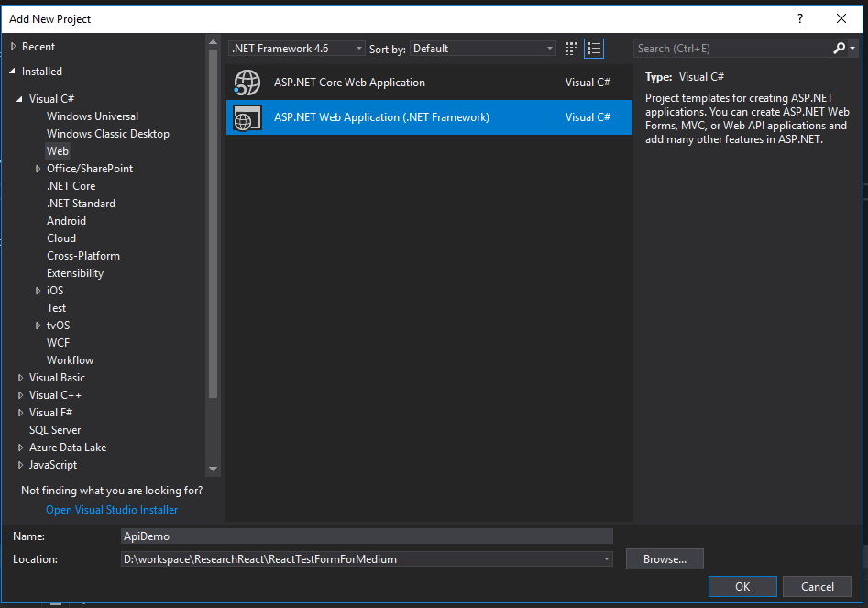Open Visual Studio Installer link
The image size is (868, 608).
112,510
